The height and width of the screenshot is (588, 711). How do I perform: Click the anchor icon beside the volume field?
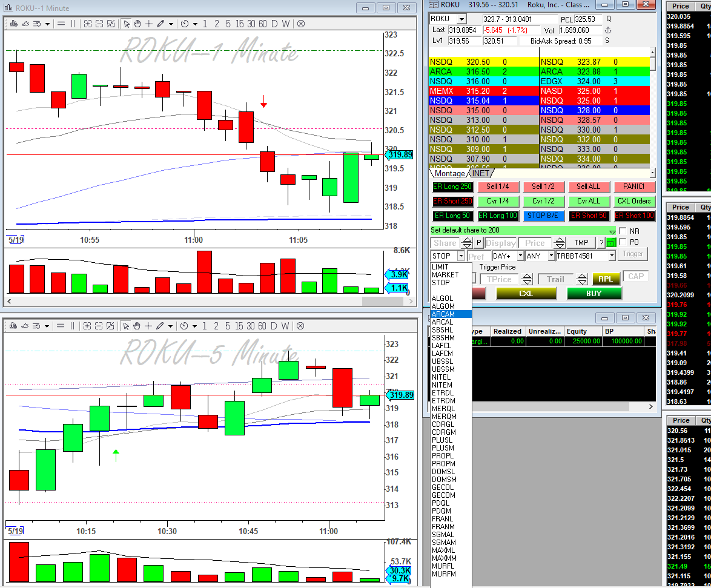(x=608, y=30)
